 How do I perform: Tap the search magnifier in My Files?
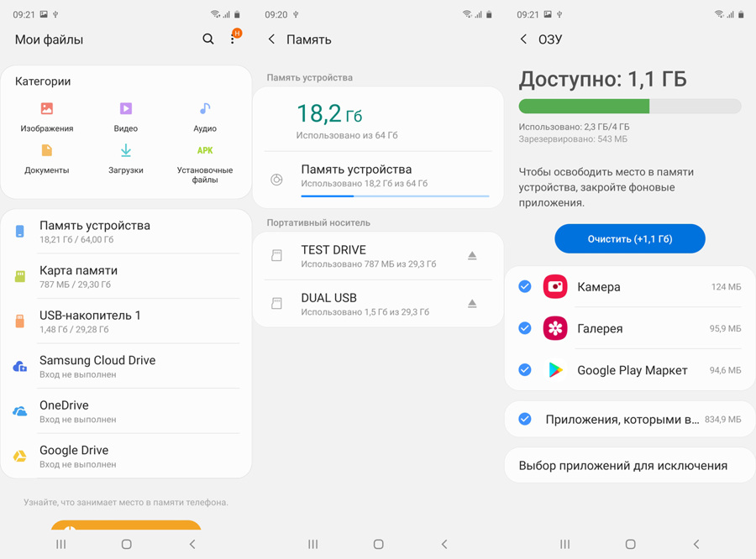click(208, 39)
